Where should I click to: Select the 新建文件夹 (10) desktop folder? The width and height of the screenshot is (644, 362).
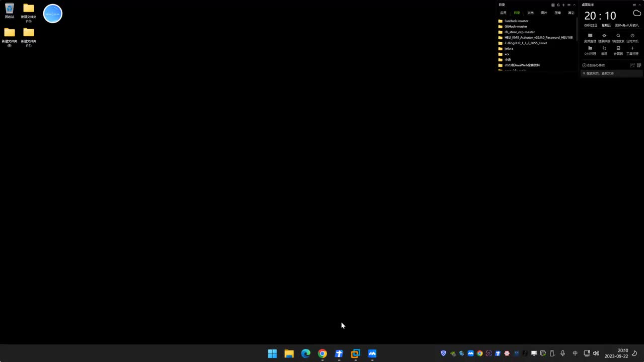[29, 13]
